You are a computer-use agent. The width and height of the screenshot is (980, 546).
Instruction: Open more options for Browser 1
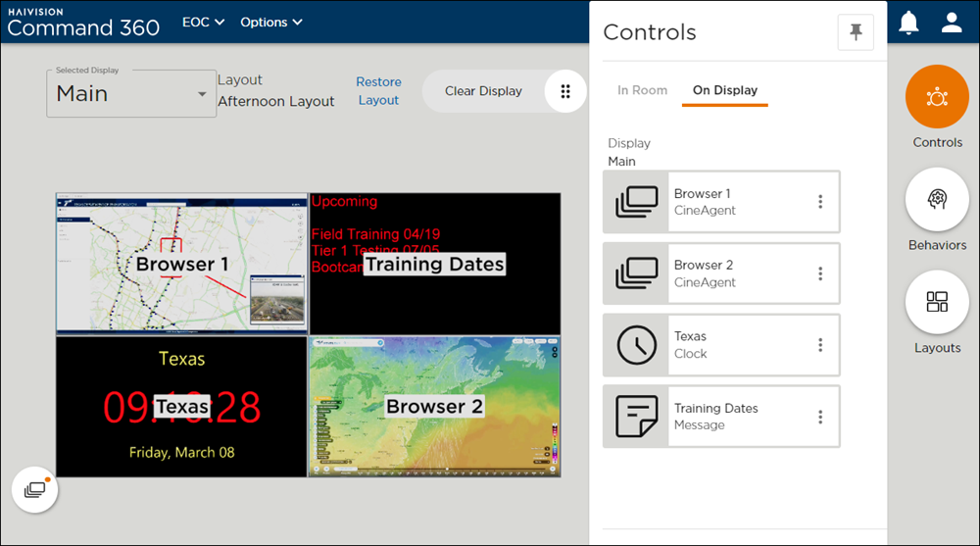[x=820, y=202]
